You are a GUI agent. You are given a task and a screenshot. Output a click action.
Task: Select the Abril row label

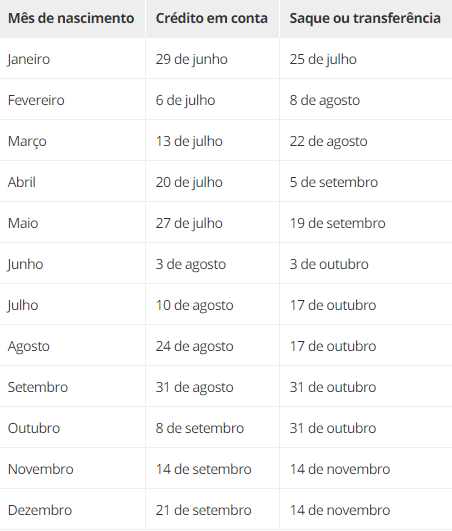pyautogui.click(x=22, y=182)
